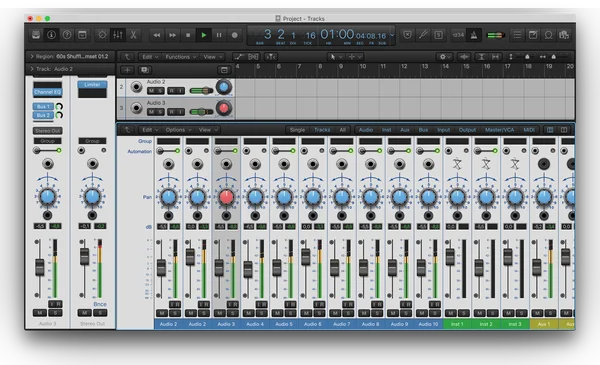Select the Single mixer view
The width and height of the screenshot is (600, 365).
297,130
